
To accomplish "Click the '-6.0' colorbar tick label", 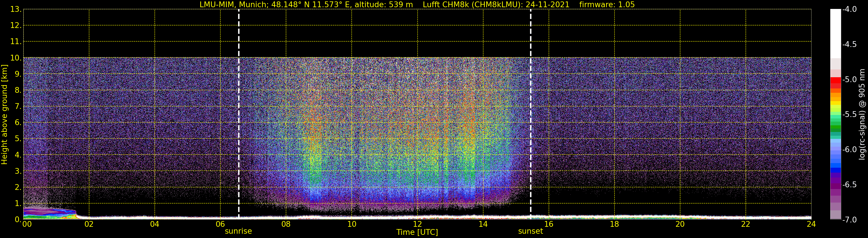I will click(850, 150).
